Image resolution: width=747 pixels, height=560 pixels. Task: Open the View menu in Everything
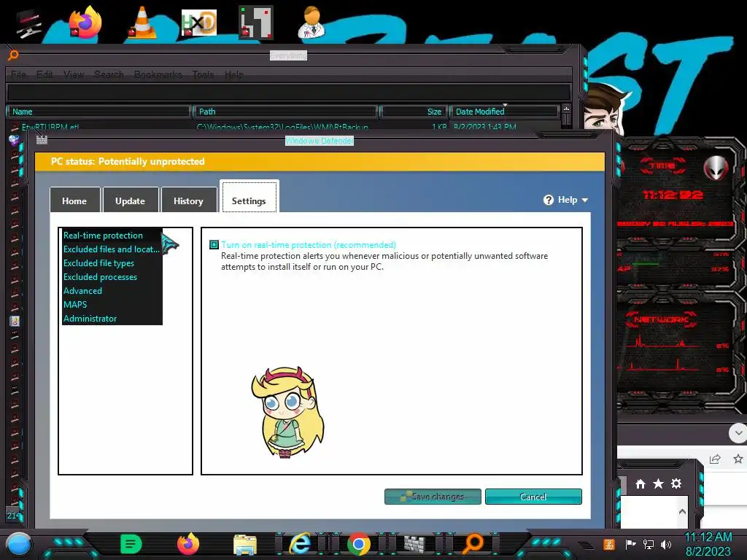74,74
